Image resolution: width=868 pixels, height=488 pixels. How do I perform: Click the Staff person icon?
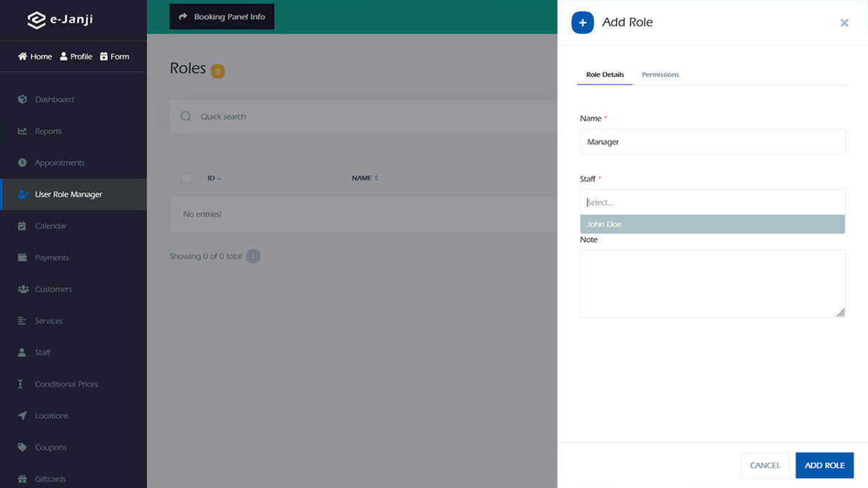(x=22, y=352)
